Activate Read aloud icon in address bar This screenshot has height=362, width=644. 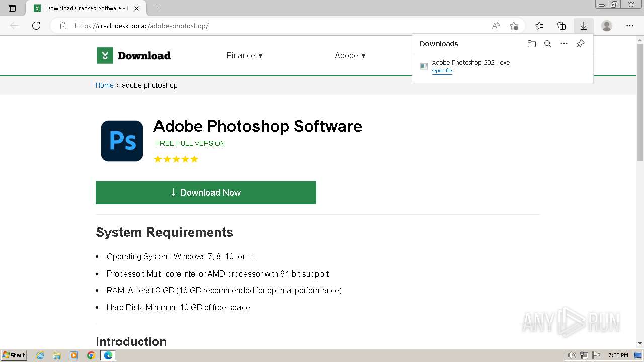496,26
